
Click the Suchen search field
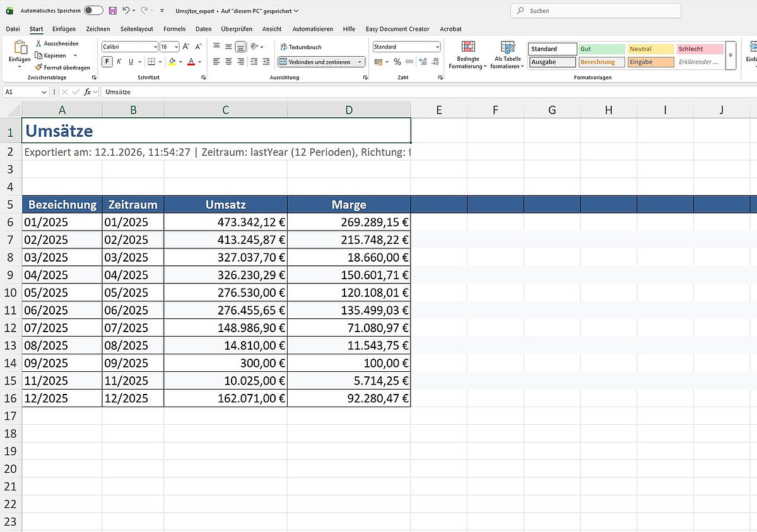[596, 11]
